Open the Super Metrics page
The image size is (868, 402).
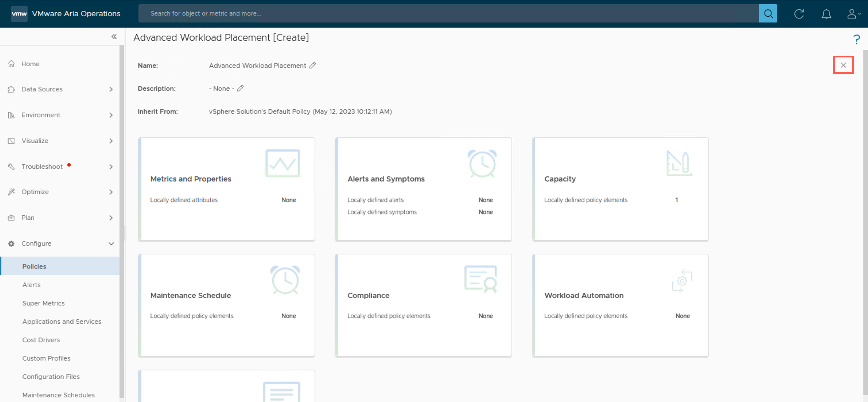point(43,303)
